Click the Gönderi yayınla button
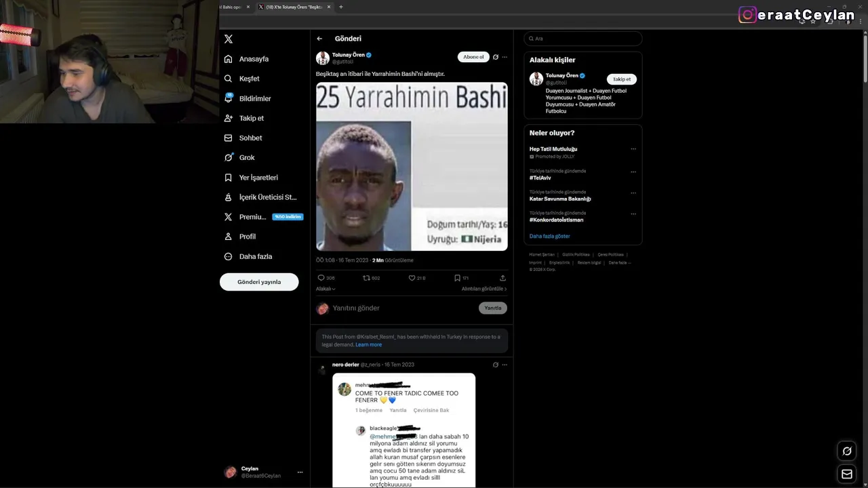This screenshot has width=868, height=488. pos(259,282)
